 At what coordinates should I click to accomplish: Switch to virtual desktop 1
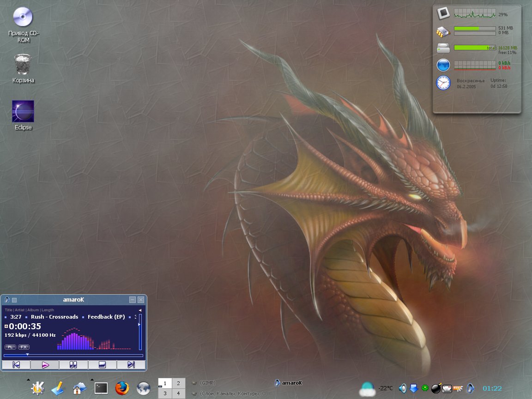coord(165,383)
